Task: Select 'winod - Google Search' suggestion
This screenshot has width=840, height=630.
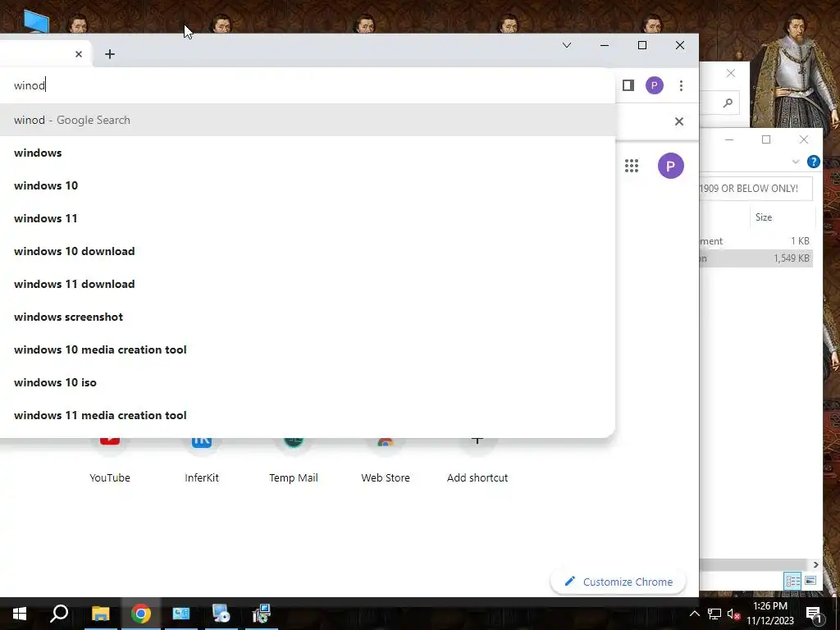Action: (x=308, y=120)
